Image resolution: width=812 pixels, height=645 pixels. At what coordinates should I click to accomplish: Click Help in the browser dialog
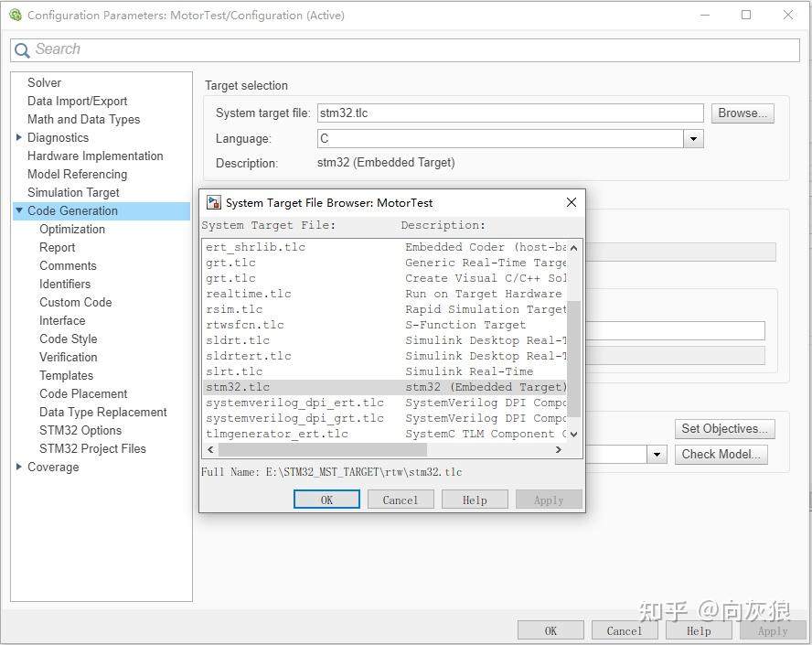tap(475, 499)
